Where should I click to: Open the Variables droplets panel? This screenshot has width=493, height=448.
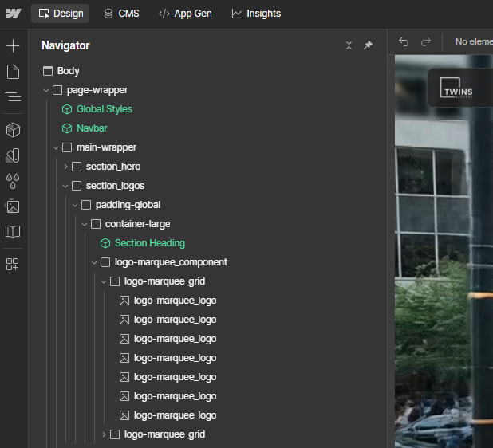click(x=13, y=181)
